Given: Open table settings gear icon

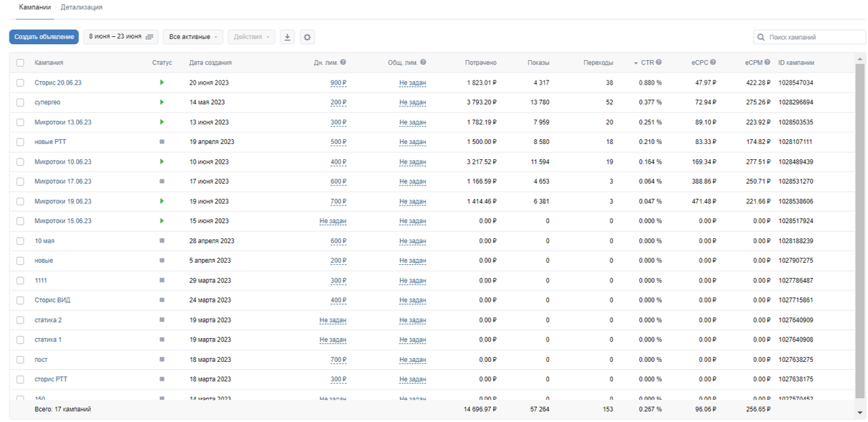Looking at the screenshot, I should [307, 37].
